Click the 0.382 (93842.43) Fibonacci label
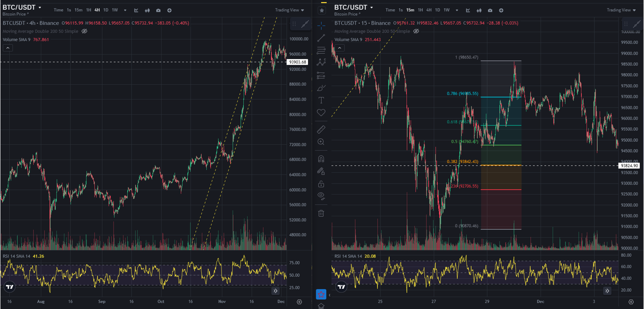The height and width of the screenshot is (309, 644). 462,162
